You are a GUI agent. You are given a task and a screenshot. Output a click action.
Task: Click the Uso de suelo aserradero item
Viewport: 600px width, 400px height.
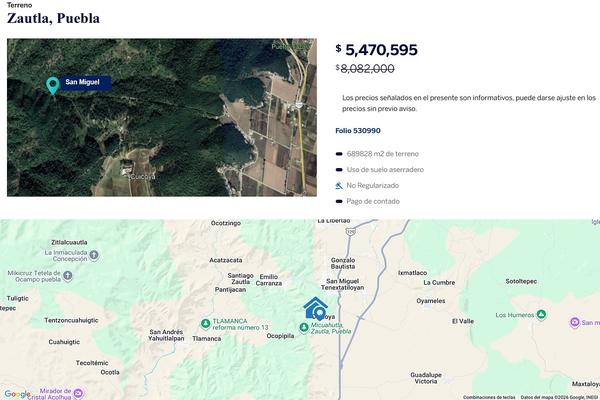point(385,170)
